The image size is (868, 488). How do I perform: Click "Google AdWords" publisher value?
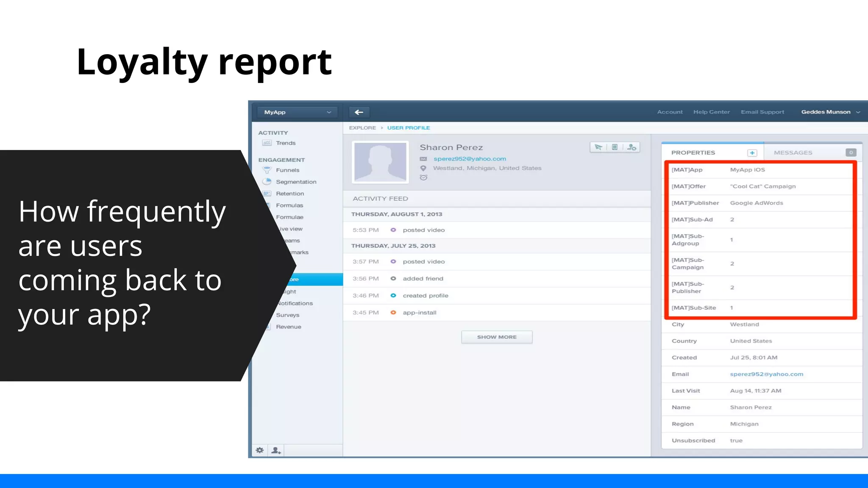coord(757,203)
